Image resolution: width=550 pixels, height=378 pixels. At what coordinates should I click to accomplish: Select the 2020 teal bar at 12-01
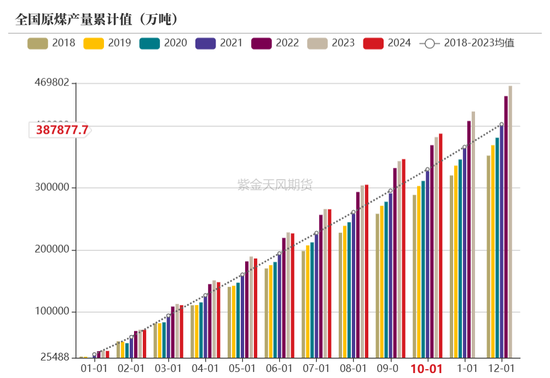[x=497, y=248]
